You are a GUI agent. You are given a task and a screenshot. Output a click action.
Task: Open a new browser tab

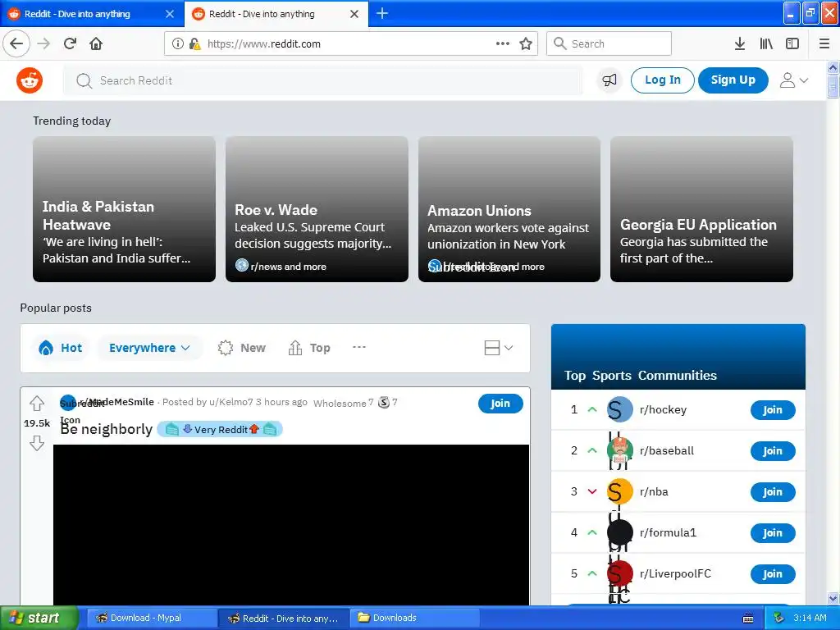382,13
